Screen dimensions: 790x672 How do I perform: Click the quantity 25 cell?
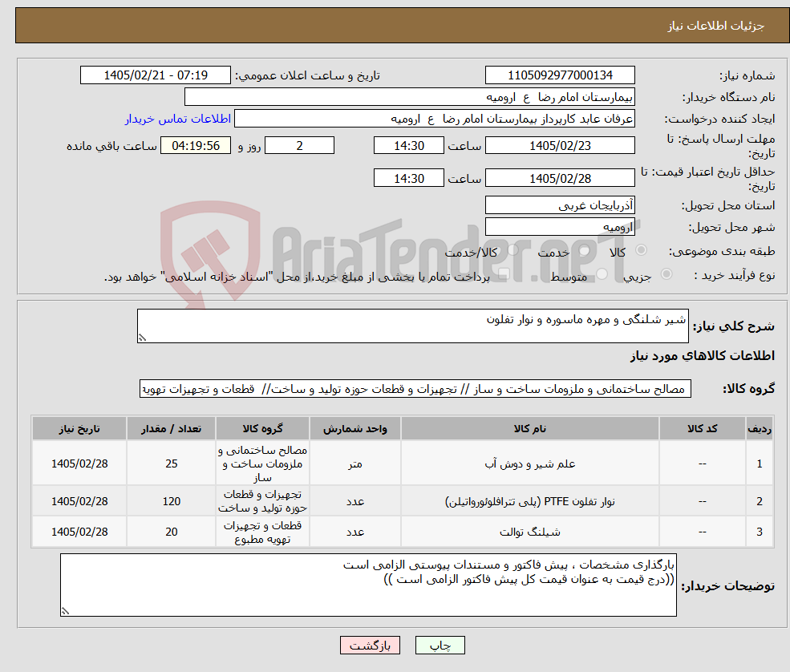point(172,464)
